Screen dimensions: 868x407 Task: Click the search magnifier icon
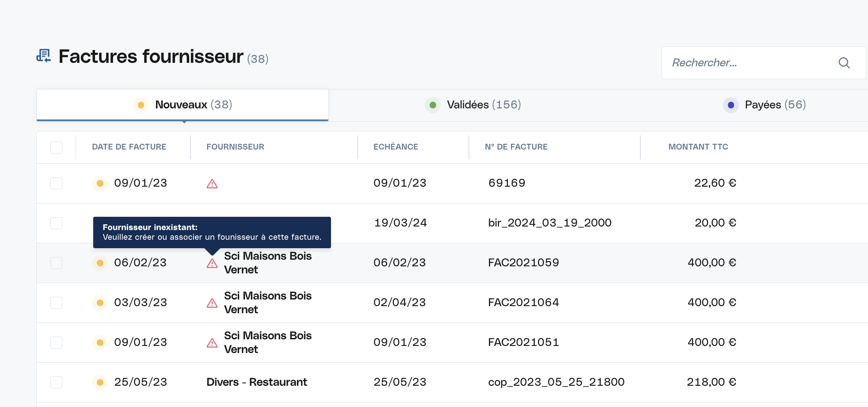(844, 63)
